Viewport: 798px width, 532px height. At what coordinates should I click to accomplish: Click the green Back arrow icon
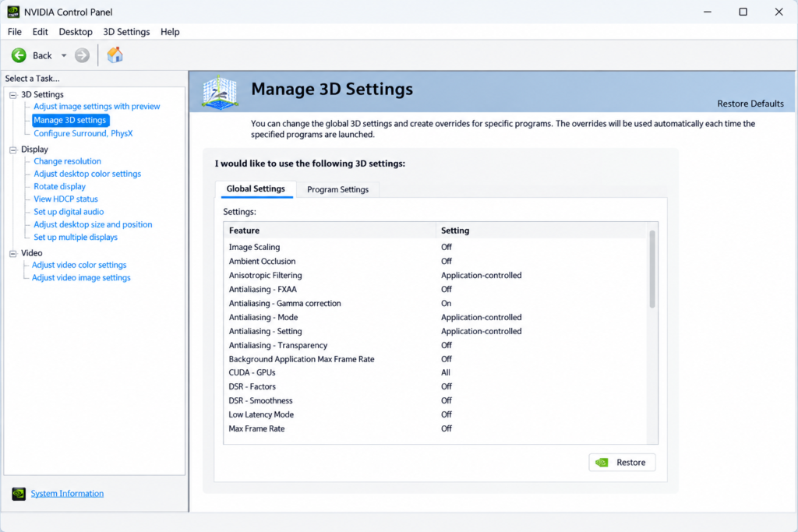[19, 55]
